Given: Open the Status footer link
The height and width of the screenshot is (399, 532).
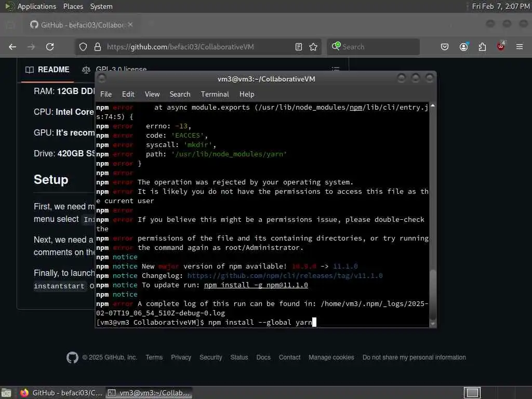Looking at the screenshot, I should point(239,357).
